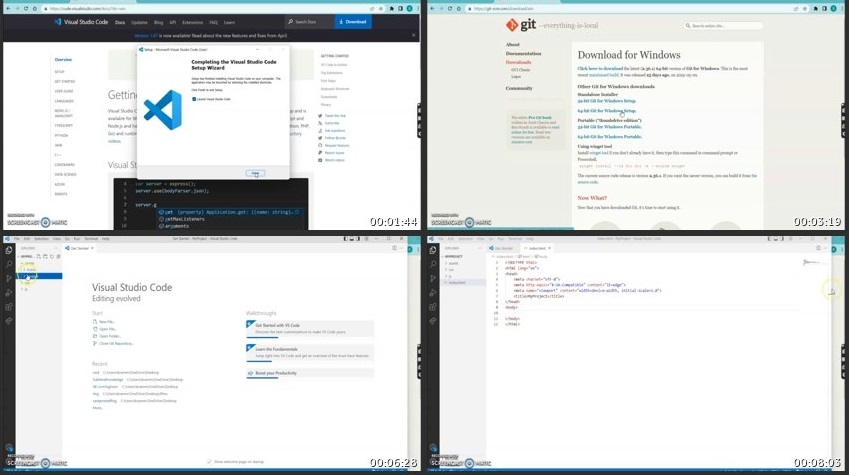The height and width of the screenshot is (475, 849).
Task: Open Explorer view in index.html editor window
Action: coord(433,250)
